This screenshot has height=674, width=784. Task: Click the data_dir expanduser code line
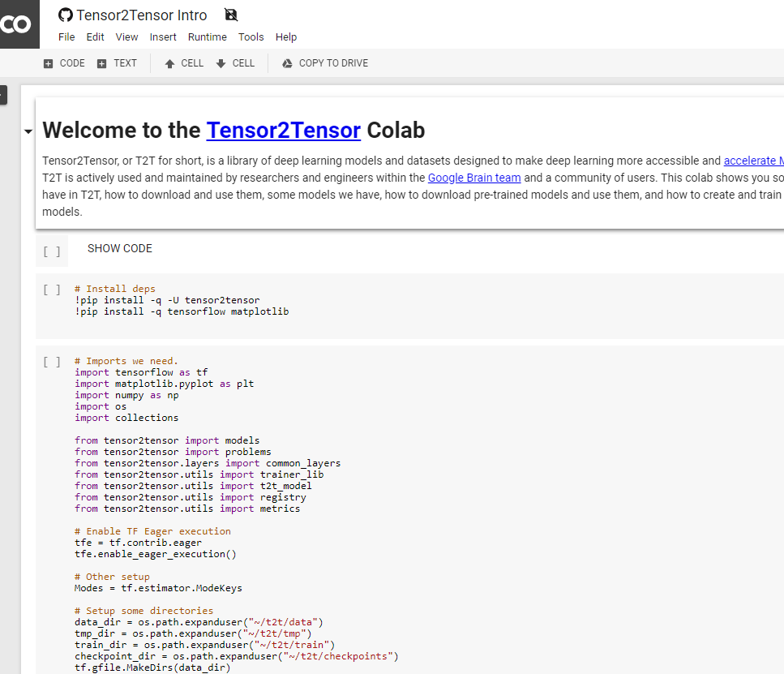(x=199, y=622)
